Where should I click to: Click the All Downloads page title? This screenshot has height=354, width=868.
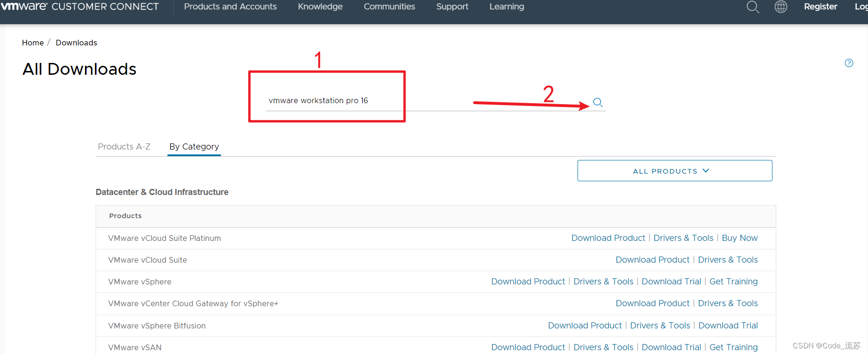tap(79, 69)
